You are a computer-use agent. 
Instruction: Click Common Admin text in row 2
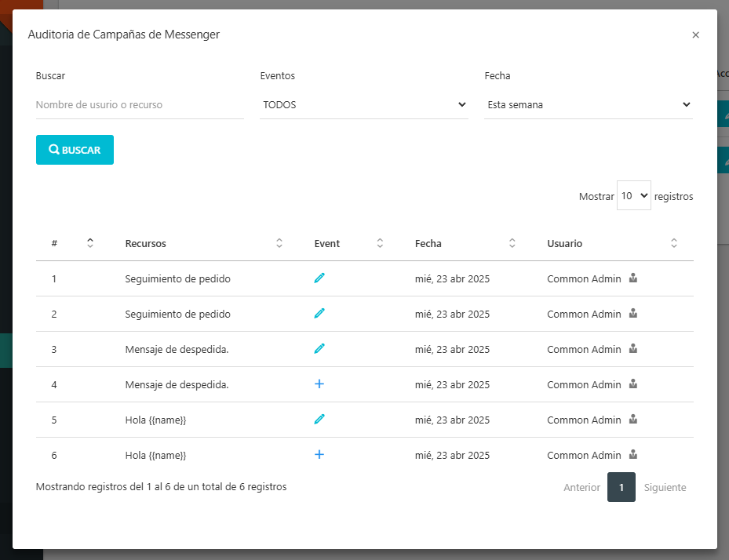pos(584,315)
